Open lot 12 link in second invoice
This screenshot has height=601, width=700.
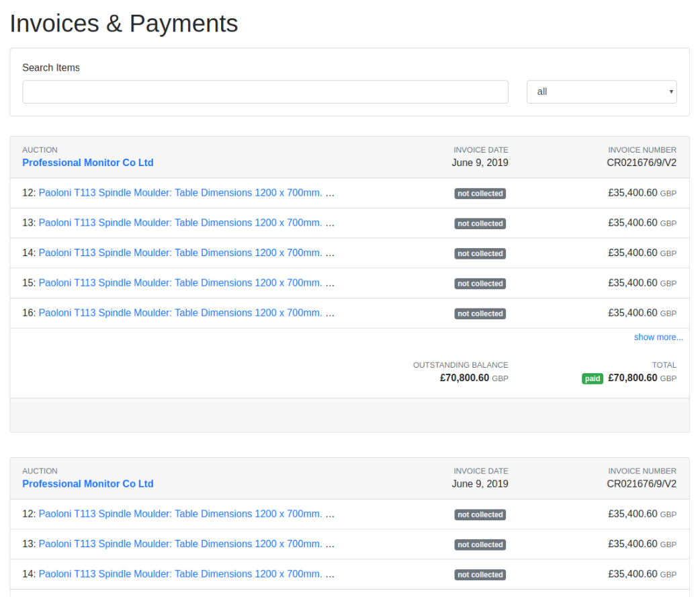coord(180,514)
